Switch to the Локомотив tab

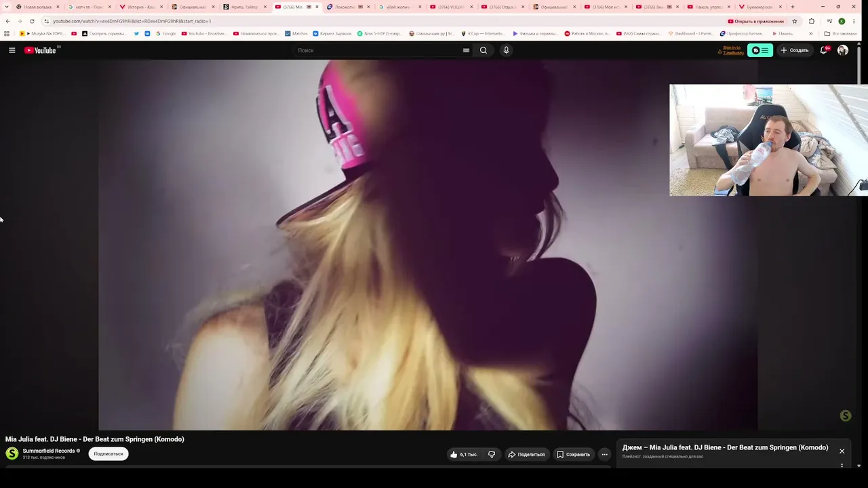point(349,7)
